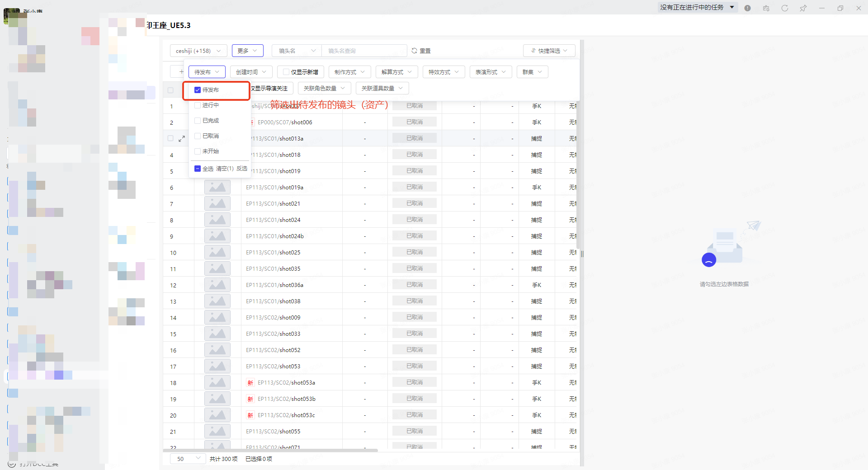Enable the 仅显示新增 checkbox

point(286,72)
